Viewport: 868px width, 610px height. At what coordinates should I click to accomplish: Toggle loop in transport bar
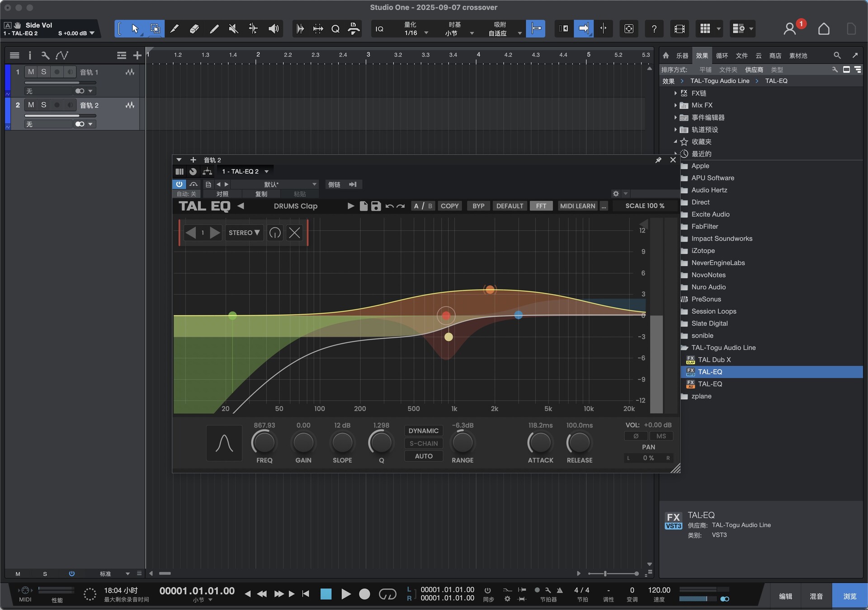click(387, 594)
